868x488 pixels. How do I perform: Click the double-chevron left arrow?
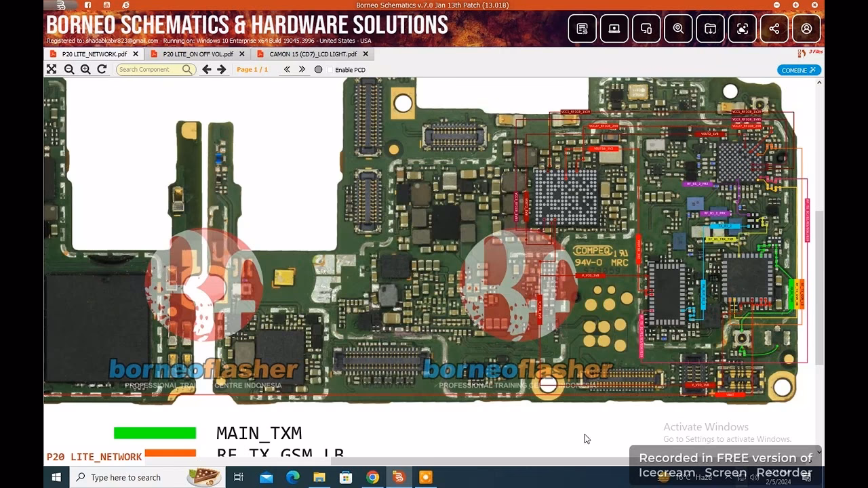click(x=287, y=69)
